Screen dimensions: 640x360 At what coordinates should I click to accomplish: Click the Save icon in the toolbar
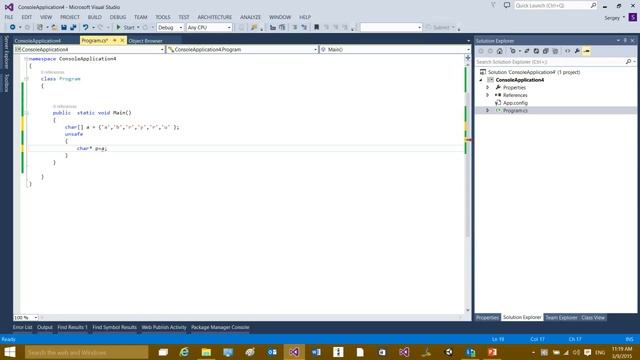click(x=64, y=27)
